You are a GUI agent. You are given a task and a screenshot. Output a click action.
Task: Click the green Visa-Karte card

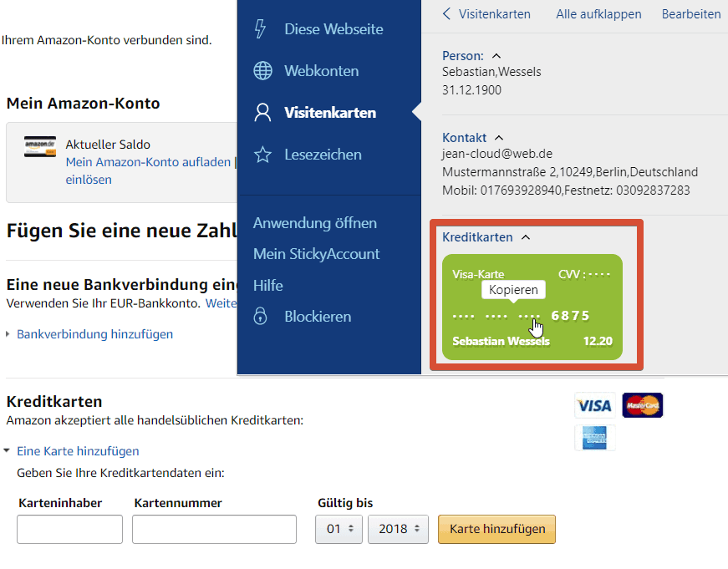pyautogui.click(x=532, y=307)
